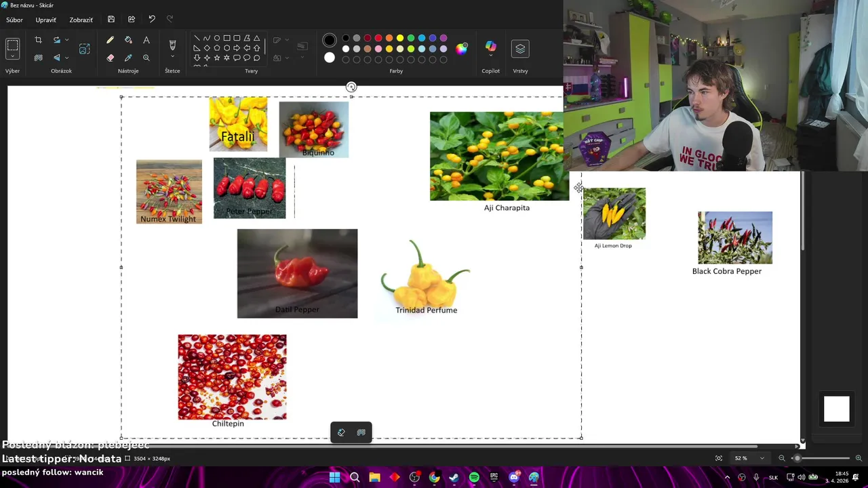Click the floating toolbar background removal icon
This screenshot has height=488, width=868.
coord(361,432)
